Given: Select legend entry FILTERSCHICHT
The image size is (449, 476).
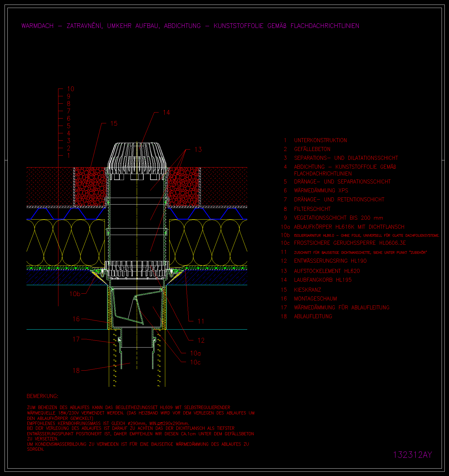Looking at the screenshot, I should coord(312,209).
